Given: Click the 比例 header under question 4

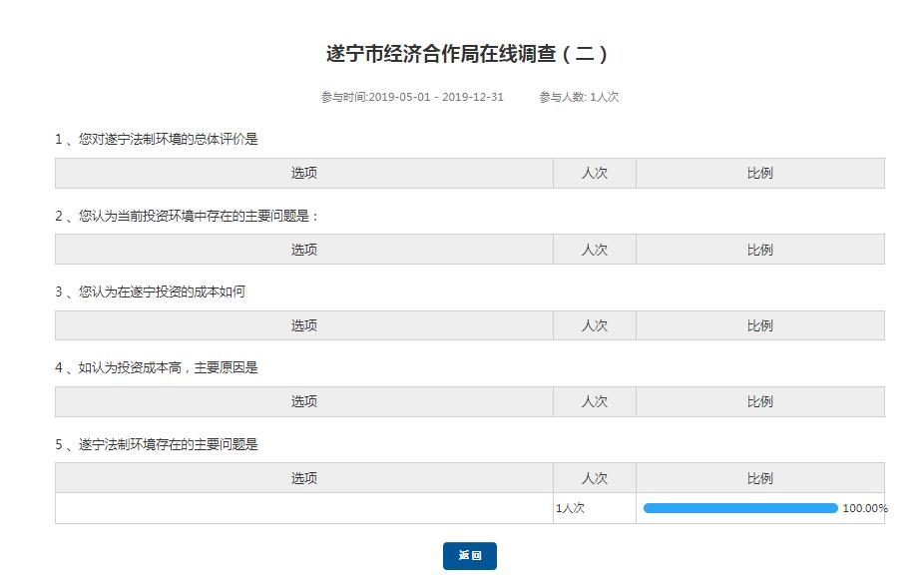Looking at the screenshot, I should [760, 401].
